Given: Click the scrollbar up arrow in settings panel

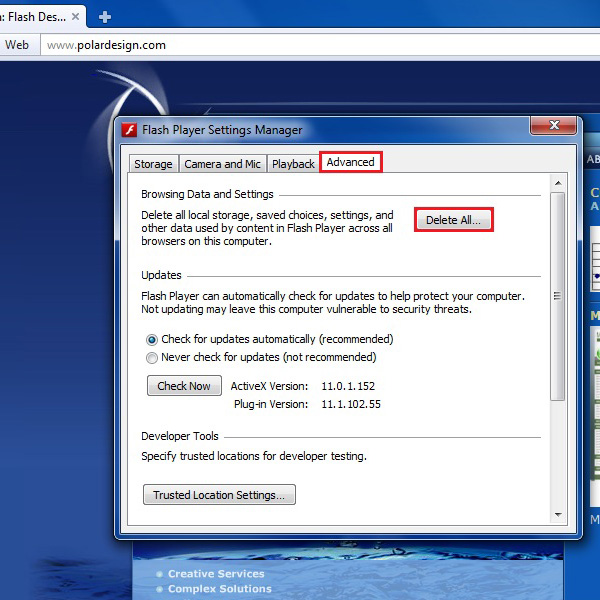Looking at the screenshot, I should pos(558,183).
